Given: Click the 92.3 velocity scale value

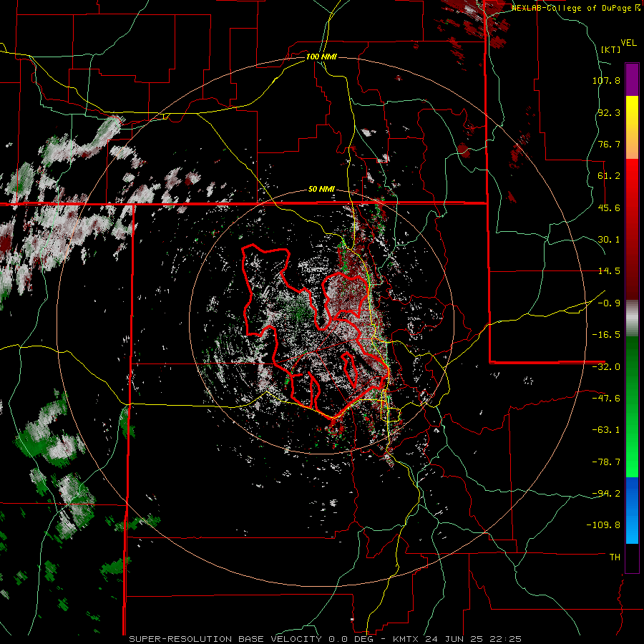Looking at the screenshot, I should pyautogui.click(x=609, y=112).
